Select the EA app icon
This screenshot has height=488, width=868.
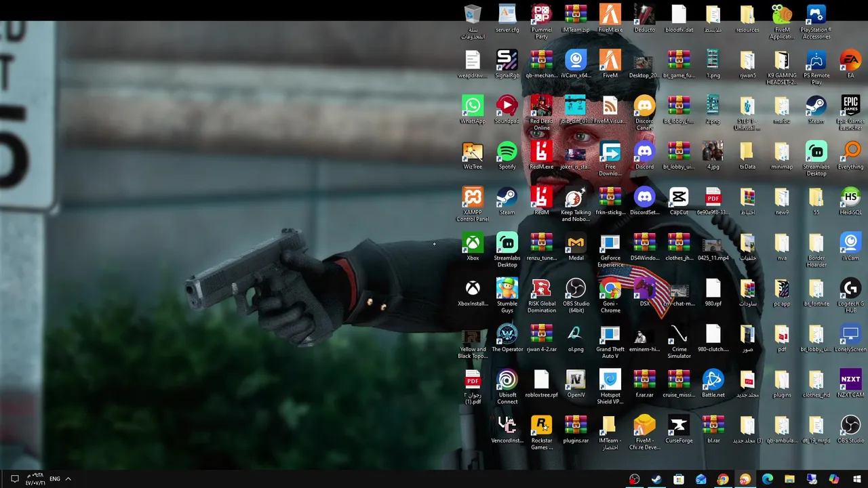[850, 64]
